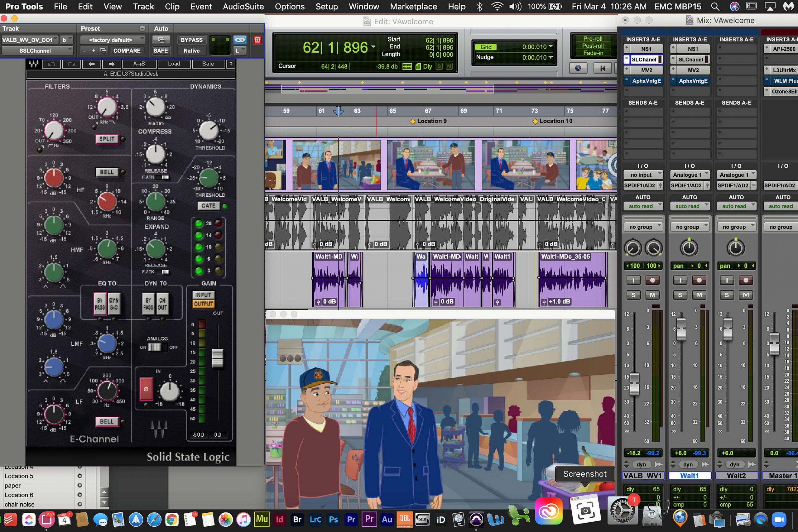Open the Track menu
Screen dimensions: 798x532
(x=143, y=7)
